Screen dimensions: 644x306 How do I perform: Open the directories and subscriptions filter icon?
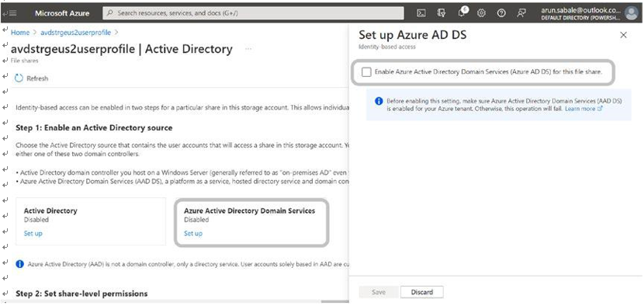click(x=441, y=12)
